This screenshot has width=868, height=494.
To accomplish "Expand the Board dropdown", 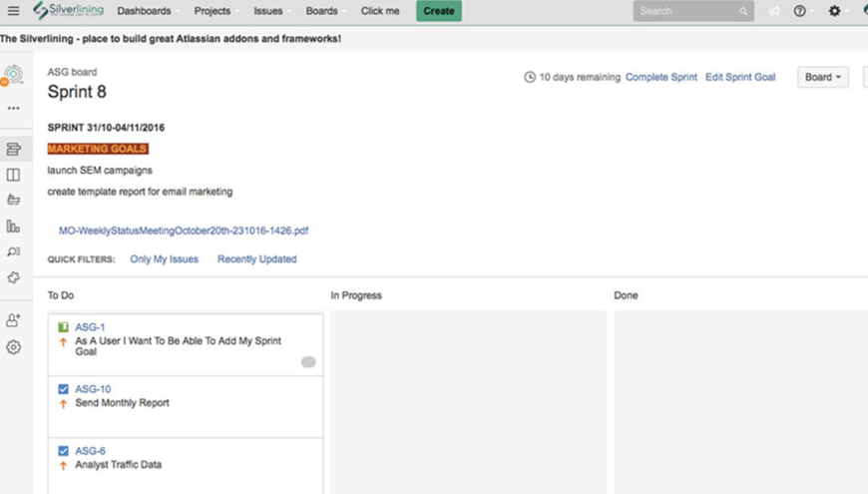I will pos(823,77).
